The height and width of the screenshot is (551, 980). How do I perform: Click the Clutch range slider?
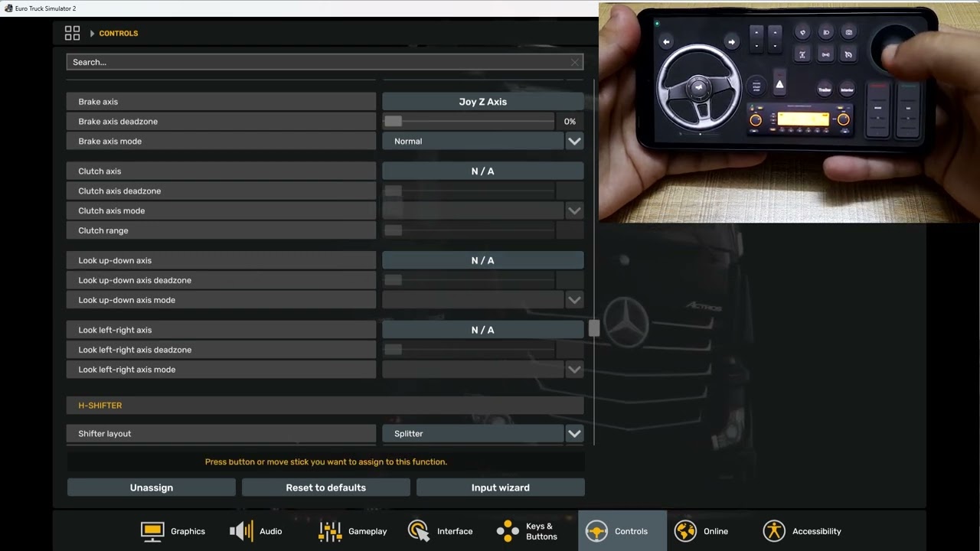pyautogui.click(x=469, y=230)
